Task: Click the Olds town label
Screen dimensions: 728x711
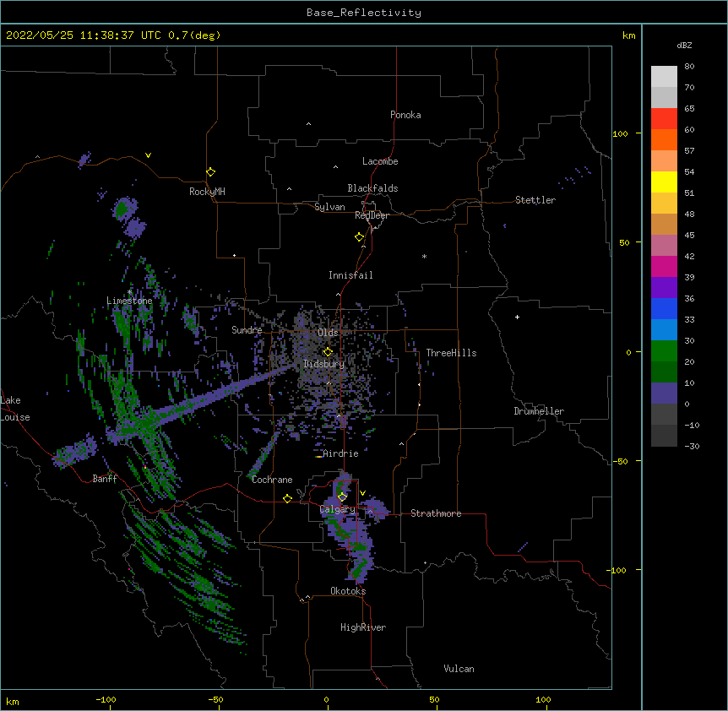Action: click(328, 333)
